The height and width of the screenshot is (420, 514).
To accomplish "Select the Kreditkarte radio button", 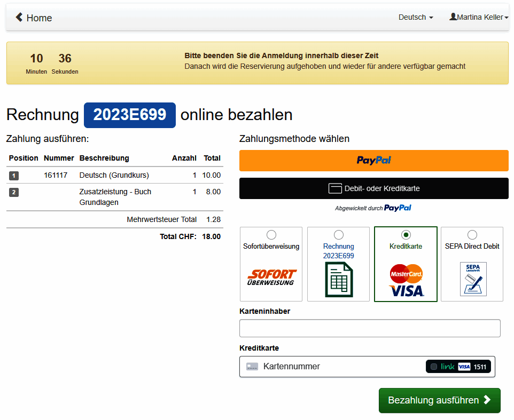I will (406, 235).
